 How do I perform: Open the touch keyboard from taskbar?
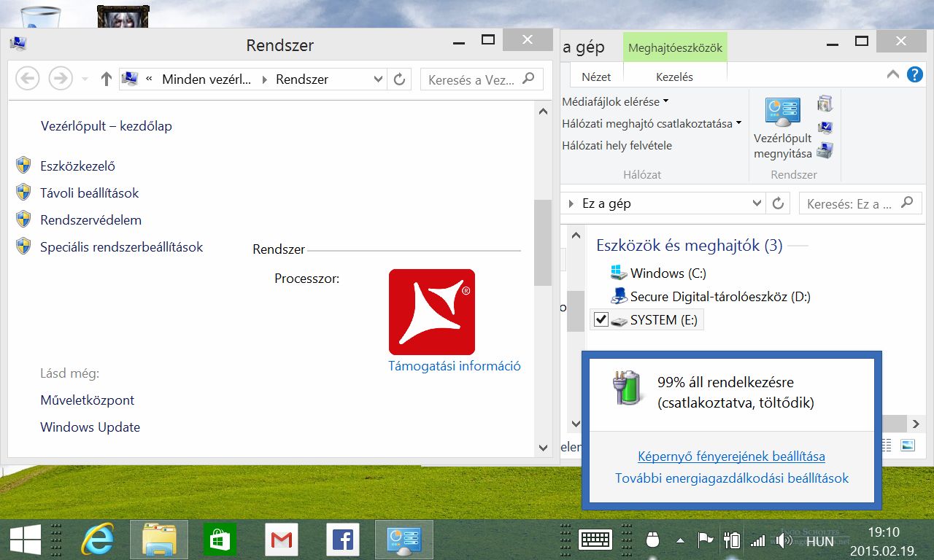(x=595, y=540)
